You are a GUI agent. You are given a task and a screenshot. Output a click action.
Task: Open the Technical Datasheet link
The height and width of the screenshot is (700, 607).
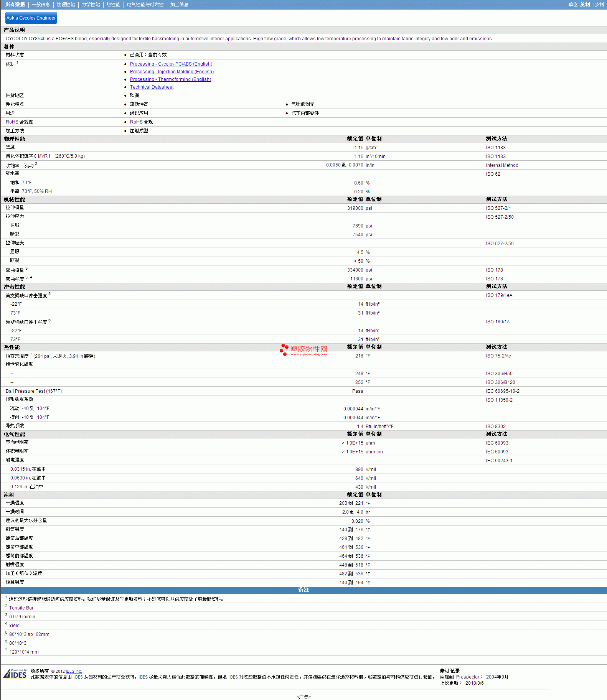(152, 87)
